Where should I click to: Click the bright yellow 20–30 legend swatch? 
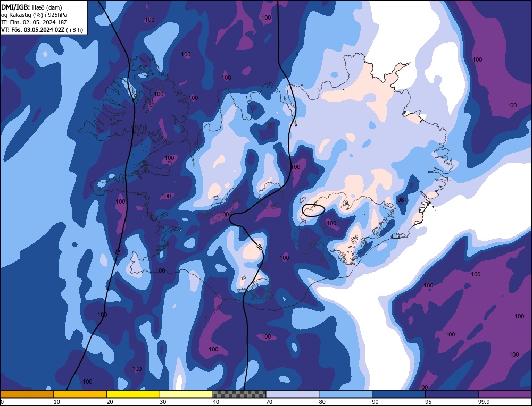133,394
